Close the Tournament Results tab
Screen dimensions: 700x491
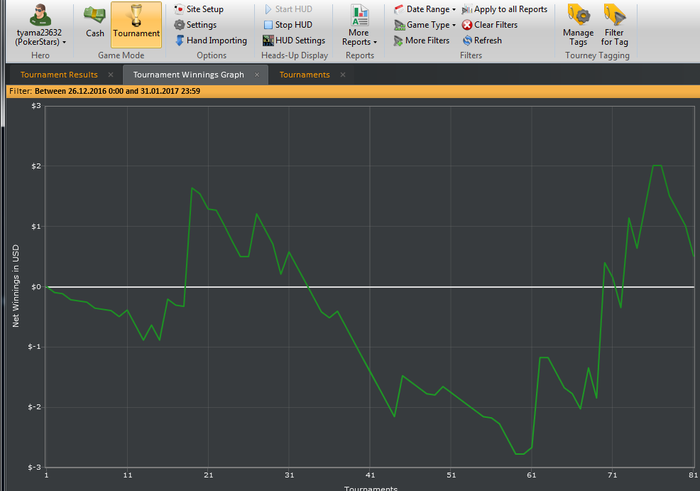pos(111,75)
